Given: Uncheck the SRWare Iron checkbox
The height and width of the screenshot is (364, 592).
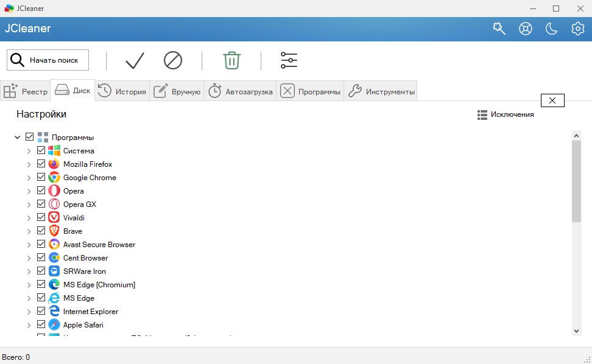Looking at the screenshot, I should coord(41,270).
